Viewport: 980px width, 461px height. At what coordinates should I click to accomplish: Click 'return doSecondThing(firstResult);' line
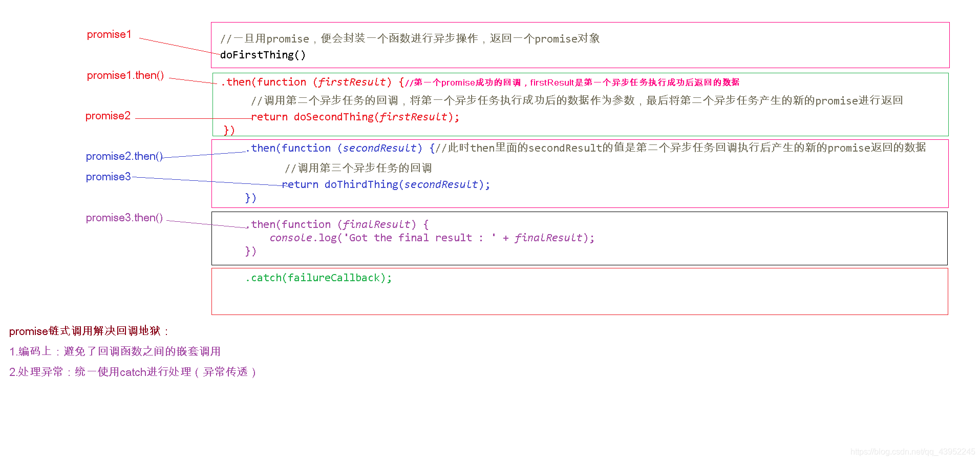click(x=355, y=117)
